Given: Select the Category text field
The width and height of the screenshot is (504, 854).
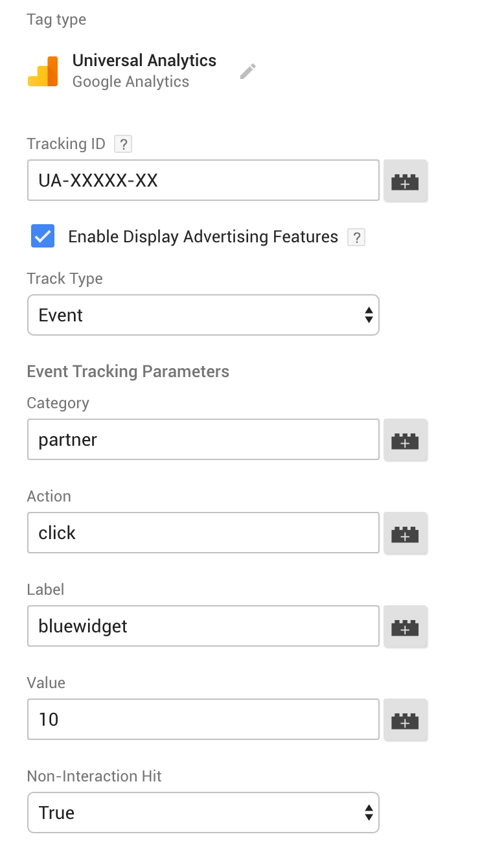Looking at the screenshot, I should click(x=203, y=439).
